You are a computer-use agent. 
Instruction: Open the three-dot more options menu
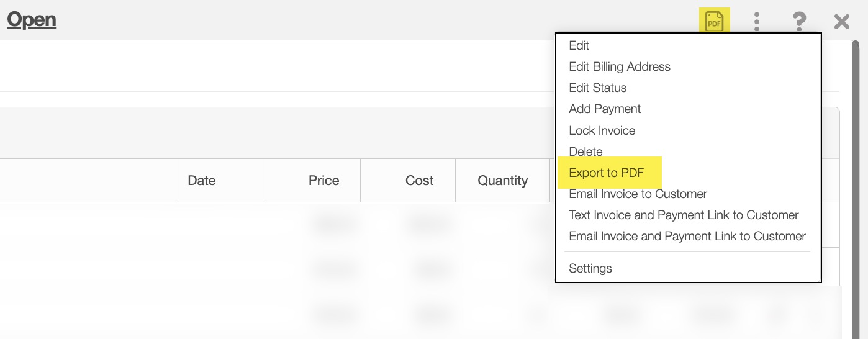pos(756,22)
